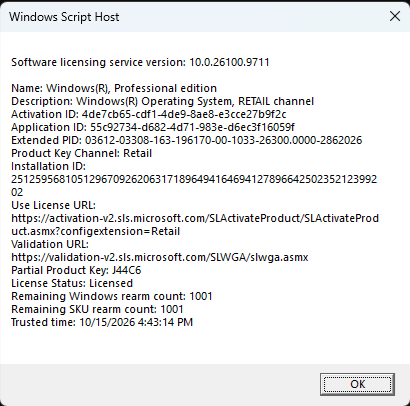Screen dimensions: 410x406
Task: Click the 'Description: Windows(R) Operating System' line
Action: (163, 101)
